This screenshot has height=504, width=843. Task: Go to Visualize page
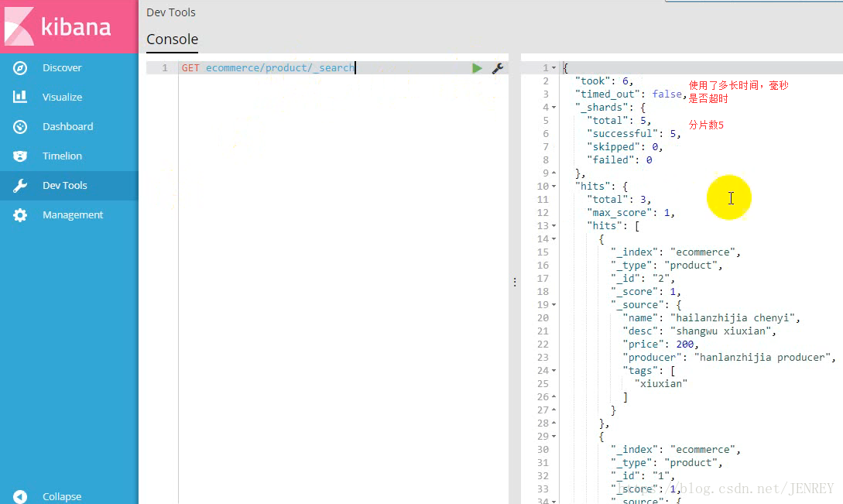[x=63, y=97]
